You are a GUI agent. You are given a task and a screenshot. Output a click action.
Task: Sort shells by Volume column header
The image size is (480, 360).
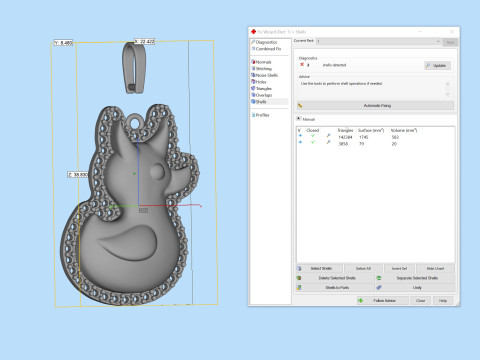coord(404,130)
